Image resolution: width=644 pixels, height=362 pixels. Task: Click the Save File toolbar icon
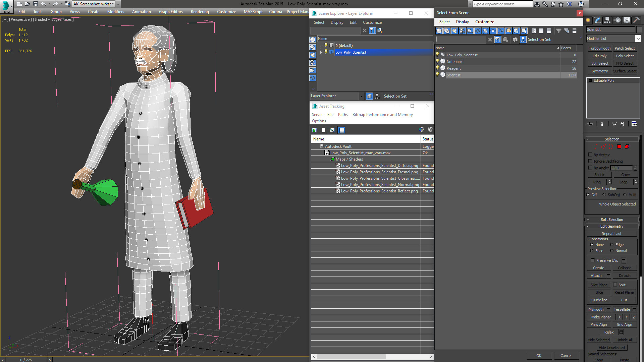pyautogui.click(x=36, y=4)
